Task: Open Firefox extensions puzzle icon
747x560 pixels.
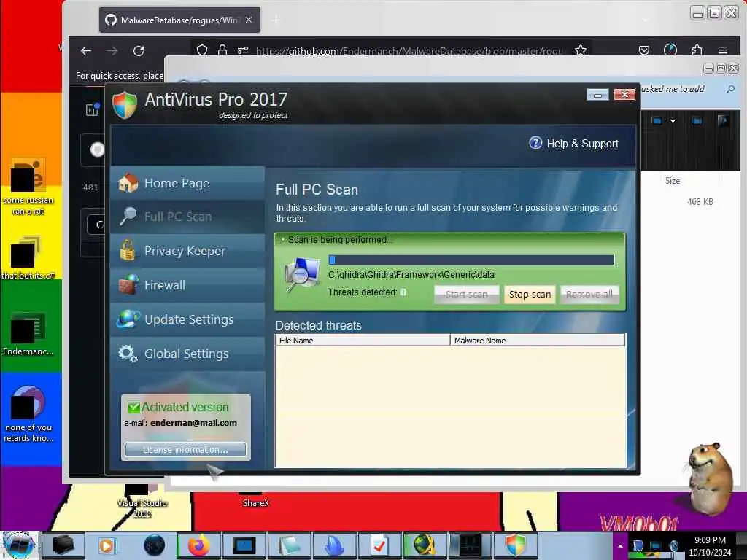Action: [697, 50]
